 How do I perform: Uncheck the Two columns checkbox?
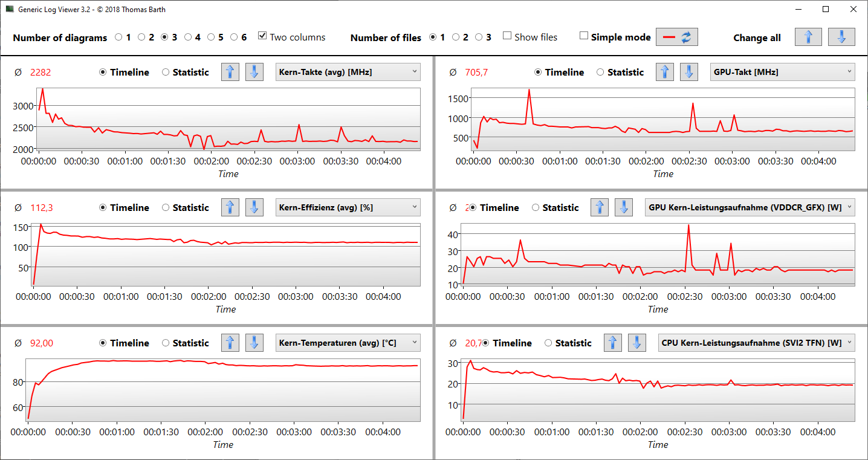tap(262, 36)
